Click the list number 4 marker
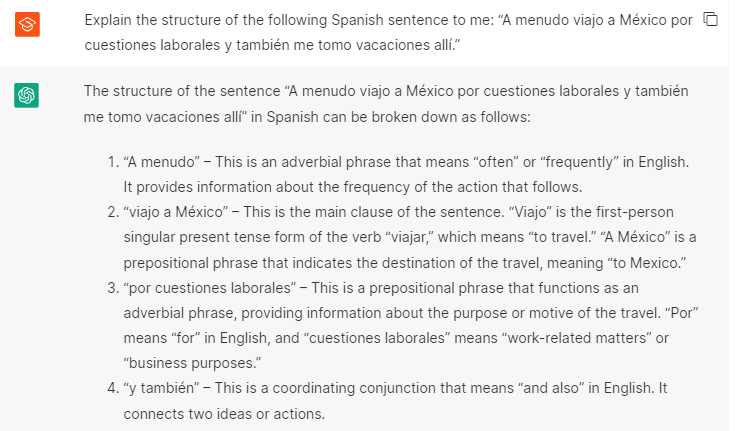 [x=112, y=388]
